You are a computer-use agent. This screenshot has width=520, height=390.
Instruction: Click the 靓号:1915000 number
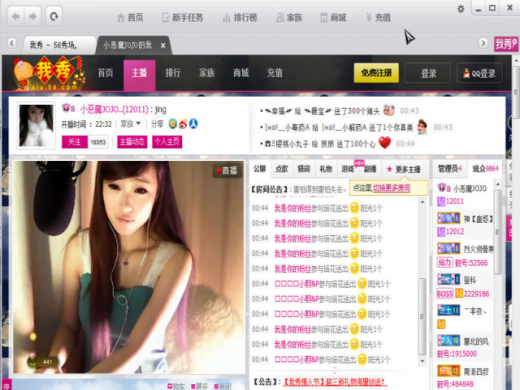pos(457,354)
